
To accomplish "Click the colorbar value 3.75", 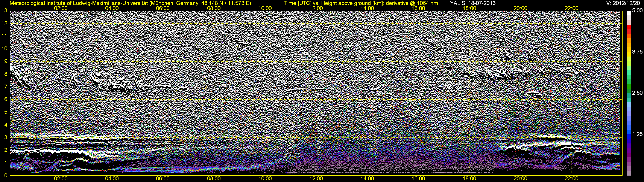I will tap(638, 52).
